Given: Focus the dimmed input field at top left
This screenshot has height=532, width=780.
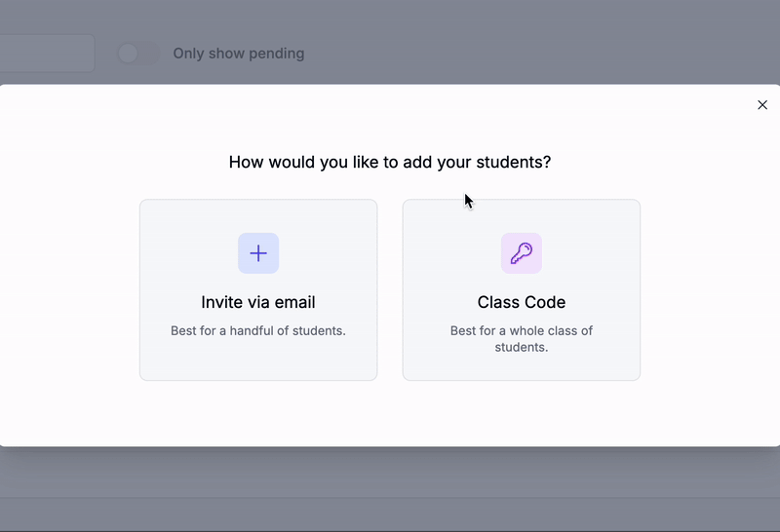Looking at the screenshot, I should (x=47, y=54).
